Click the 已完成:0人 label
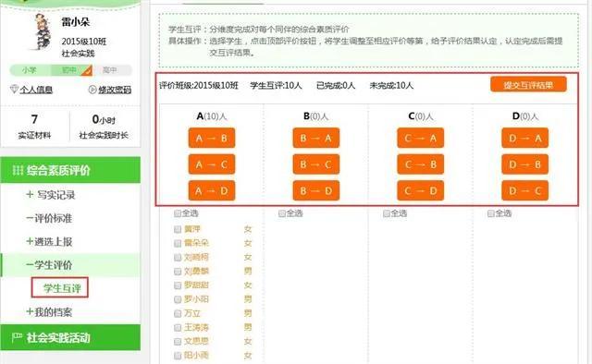Image resolution: width=592 pixels, height=364 pixels. tap(336, 86)
